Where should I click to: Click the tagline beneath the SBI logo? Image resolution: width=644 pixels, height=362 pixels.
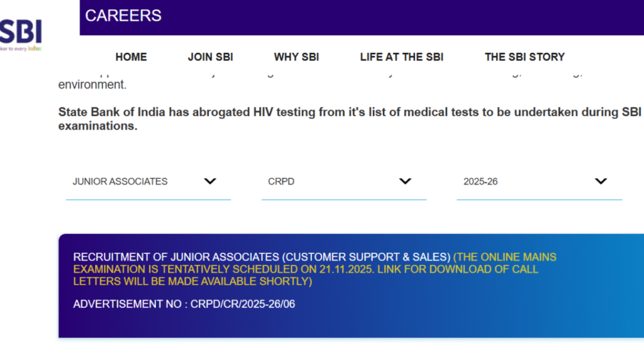(x=21, y=48)
